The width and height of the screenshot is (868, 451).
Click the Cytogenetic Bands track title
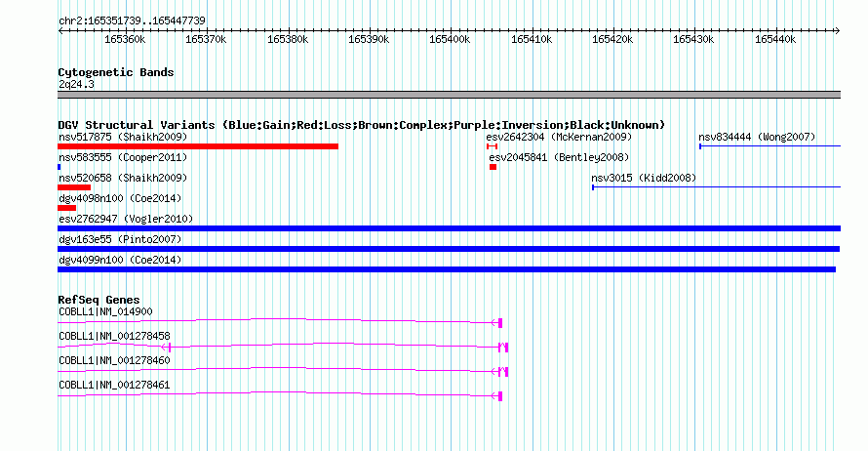tap(116, 72)
